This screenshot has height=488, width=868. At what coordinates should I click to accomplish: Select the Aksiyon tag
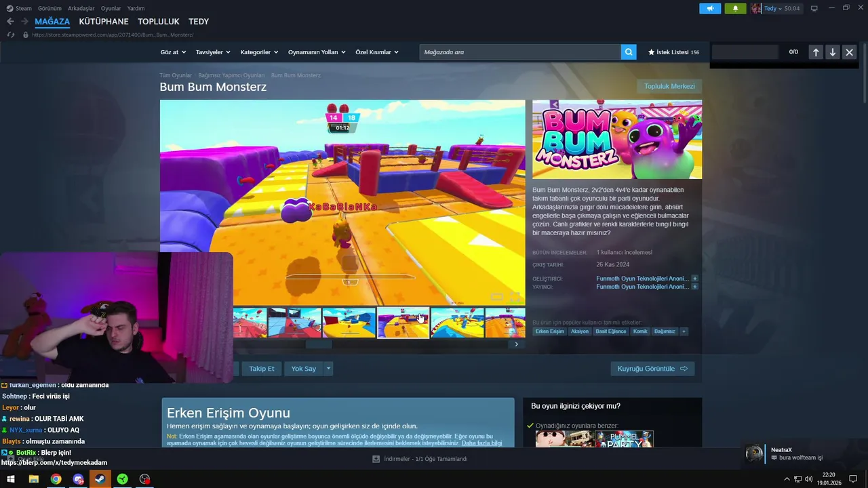[x=580, y=331]
